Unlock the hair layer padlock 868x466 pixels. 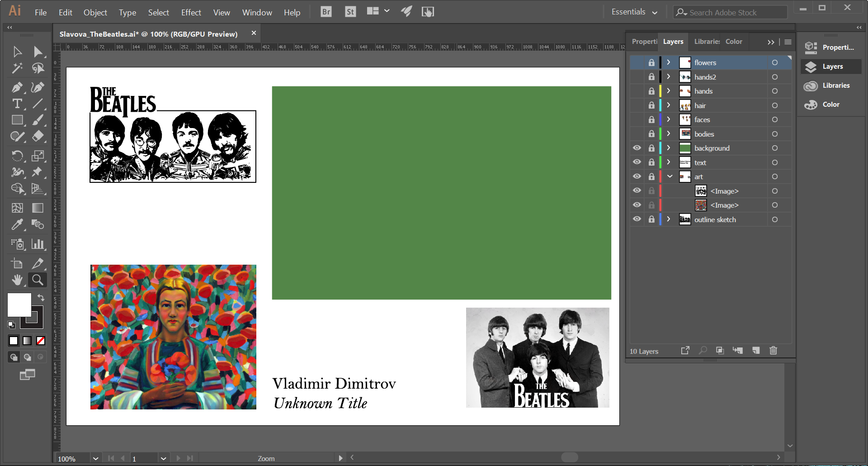[651, 105]
